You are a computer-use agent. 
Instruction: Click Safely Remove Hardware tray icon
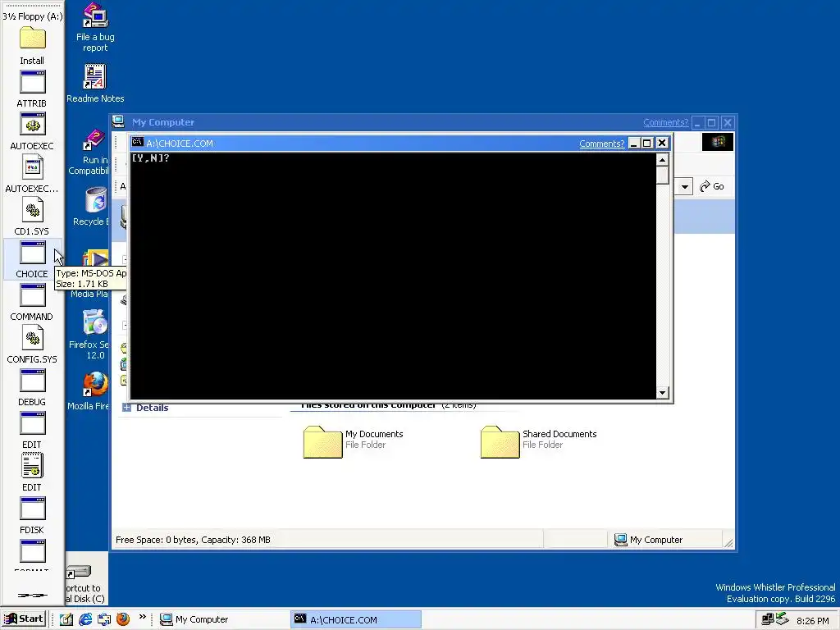[x=782, y=619]
